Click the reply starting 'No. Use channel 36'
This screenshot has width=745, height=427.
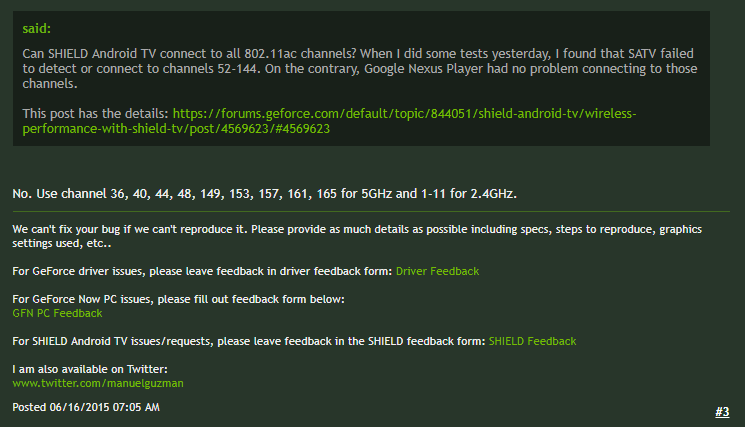click(264, 194)
